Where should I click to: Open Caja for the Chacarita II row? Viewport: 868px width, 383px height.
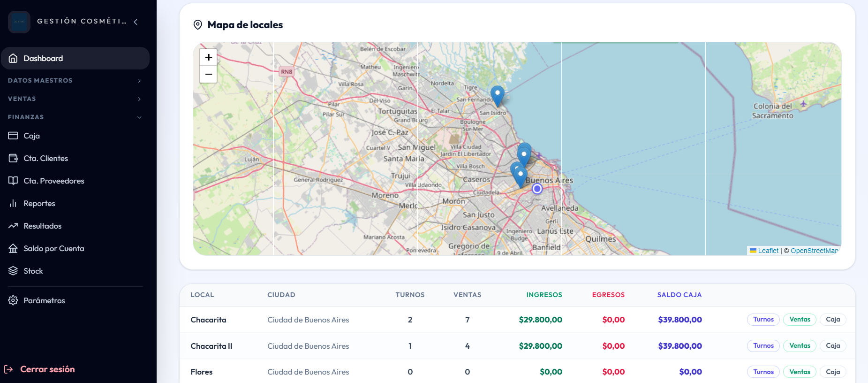[833, 346]
